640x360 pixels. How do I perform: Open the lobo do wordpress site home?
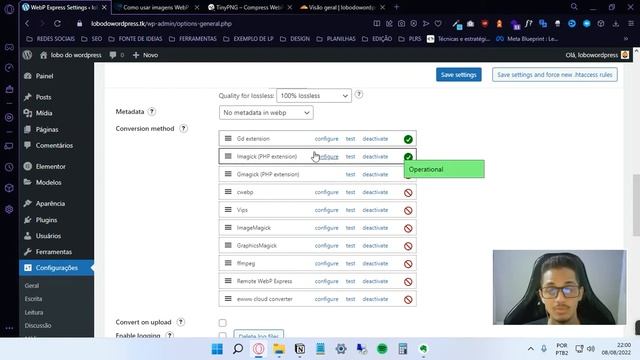click(71, 55)
